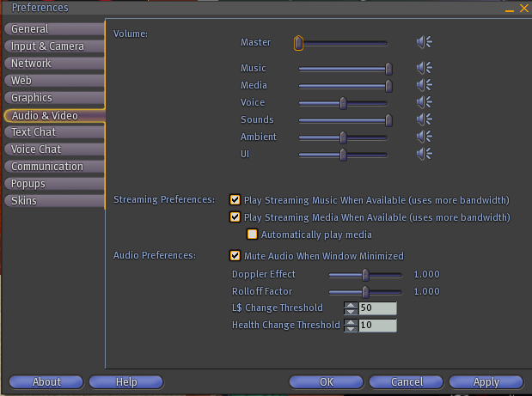Switch to the Network tab
This screenshot has width=532, height=396.
click(54, 64)
